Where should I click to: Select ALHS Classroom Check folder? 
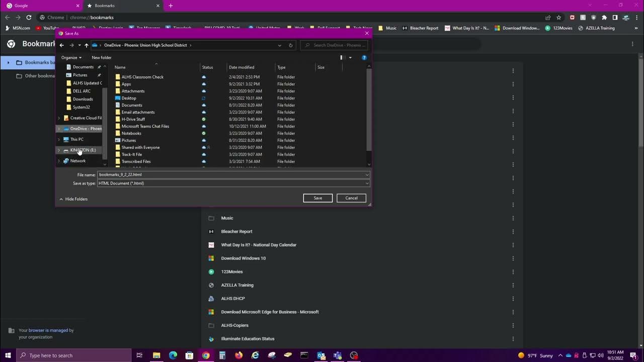[142, 77]
